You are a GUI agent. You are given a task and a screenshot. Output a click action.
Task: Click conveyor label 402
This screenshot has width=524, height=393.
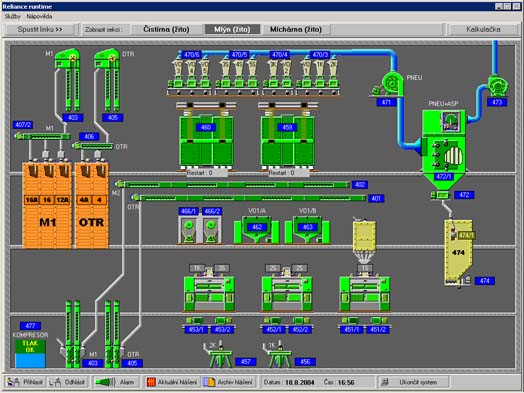[360, 184]
